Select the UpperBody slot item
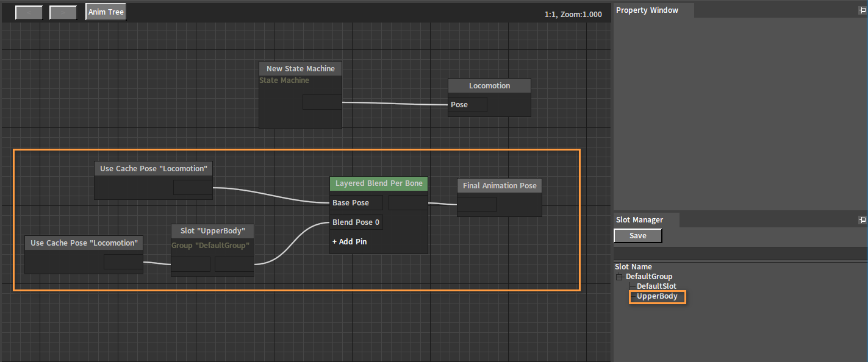The height and width of the screenshot is (362, 868). (x=657, y=297)
